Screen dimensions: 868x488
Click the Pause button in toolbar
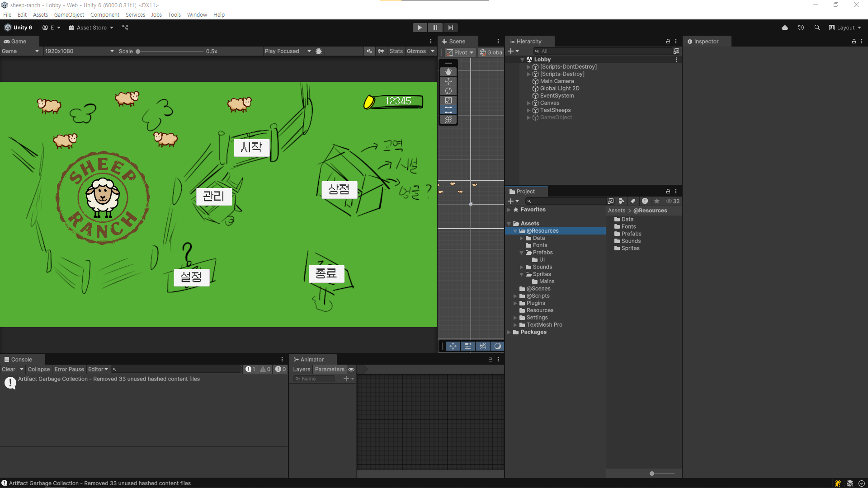(x=435, y=28)
